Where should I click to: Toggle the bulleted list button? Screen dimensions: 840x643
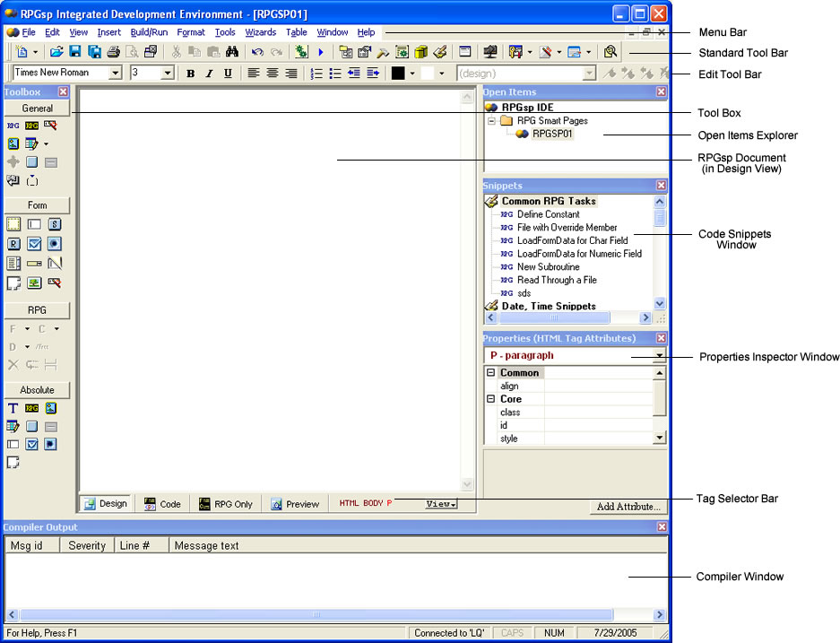(335, 73)
